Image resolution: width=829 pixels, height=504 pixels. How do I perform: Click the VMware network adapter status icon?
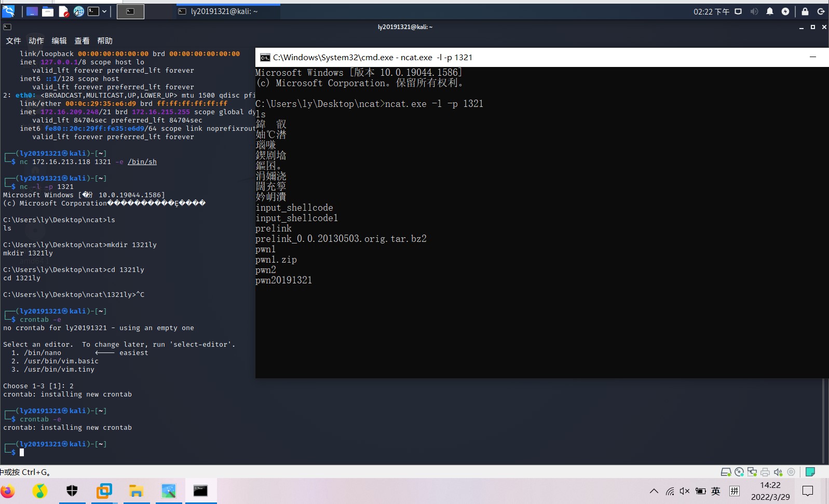click(752, 472)
